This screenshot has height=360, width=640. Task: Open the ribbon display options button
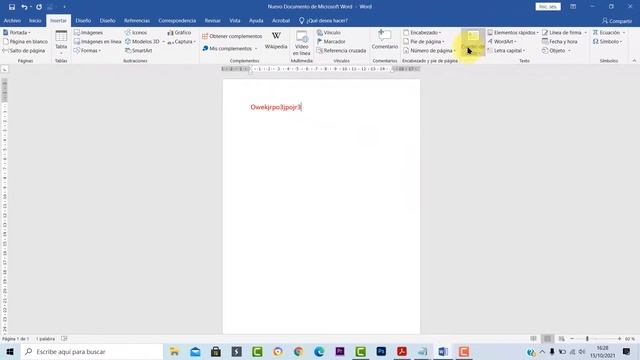[x=573, y=7]
